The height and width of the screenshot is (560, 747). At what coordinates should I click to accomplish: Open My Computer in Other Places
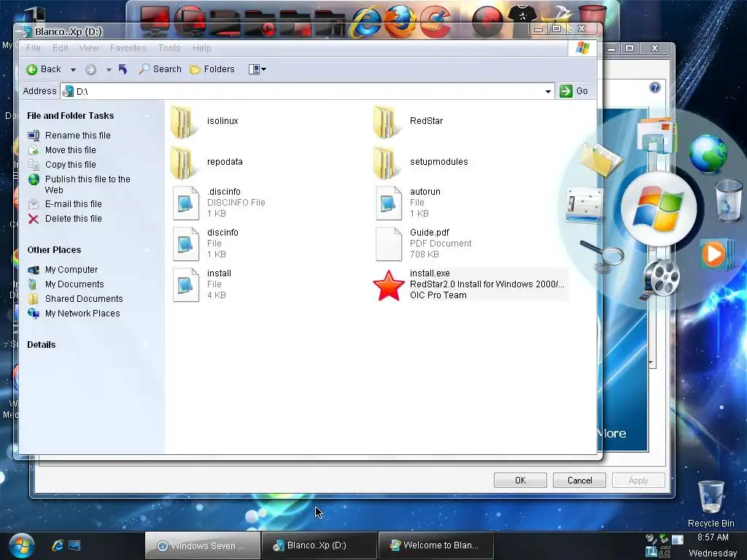click(x=71, y=270)
